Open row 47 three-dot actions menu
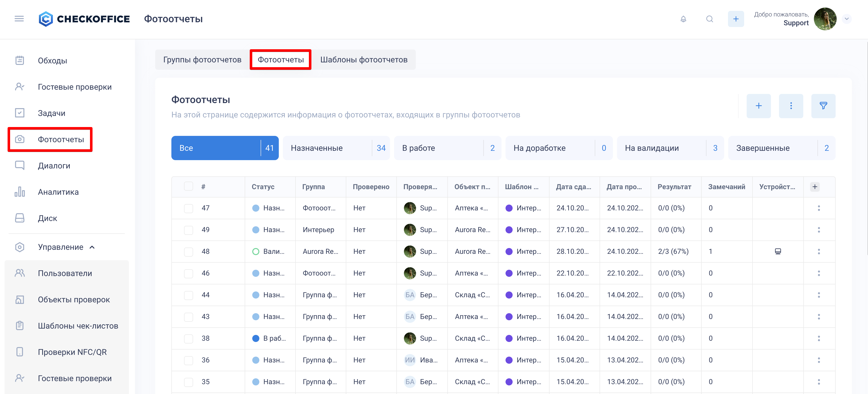868x394 pixels. point(818,208)
